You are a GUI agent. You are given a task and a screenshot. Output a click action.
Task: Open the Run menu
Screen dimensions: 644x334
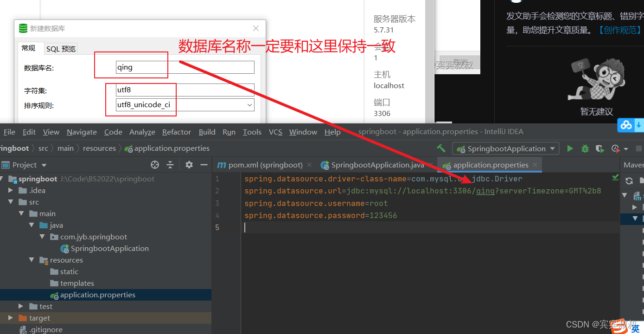point(229,132)
